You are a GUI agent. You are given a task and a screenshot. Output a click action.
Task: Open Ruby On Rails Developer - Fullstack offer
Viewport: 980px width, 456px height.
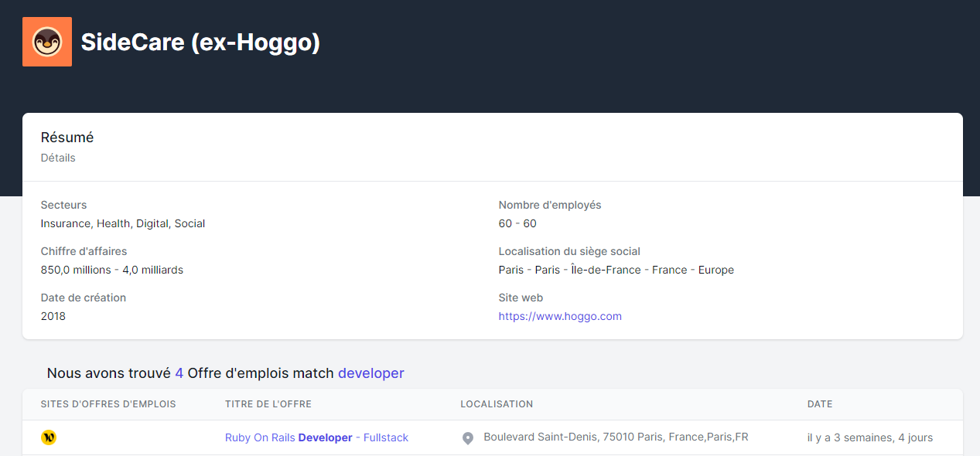(316, 437)
